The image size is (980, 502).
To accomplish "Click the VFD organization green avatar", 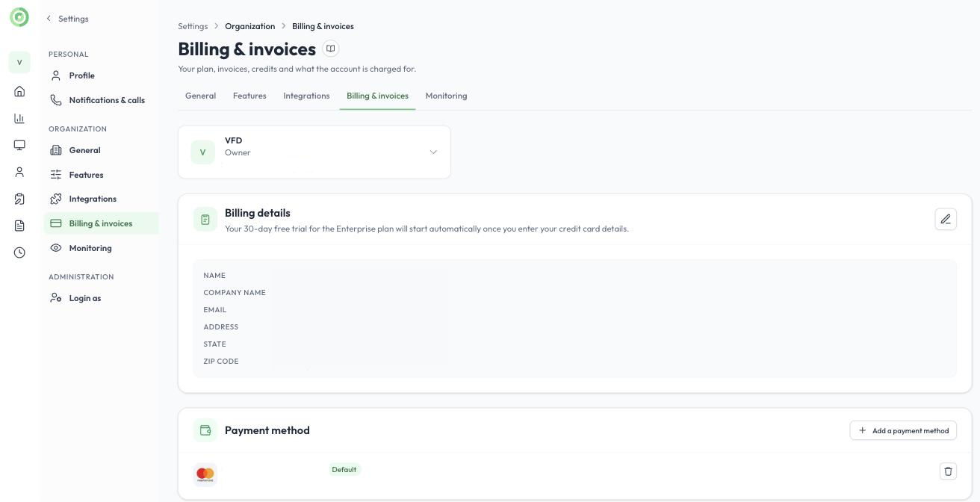I will (202, 152).
